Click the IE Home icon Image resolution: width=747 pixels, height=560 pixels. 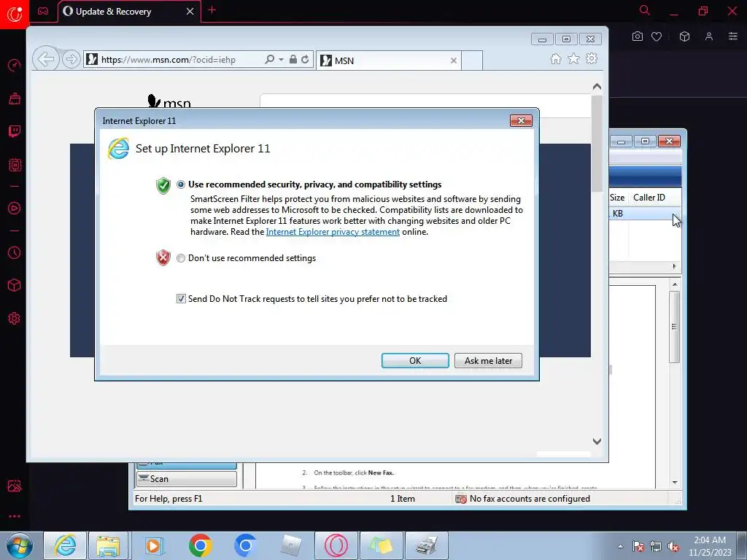[555, 58]
